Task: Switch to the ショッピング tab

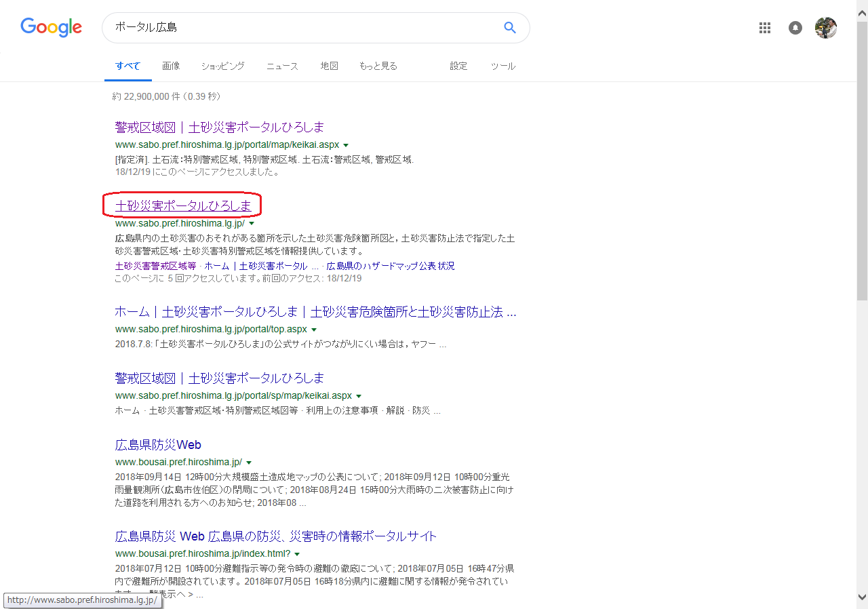Action: coord(222,66)
